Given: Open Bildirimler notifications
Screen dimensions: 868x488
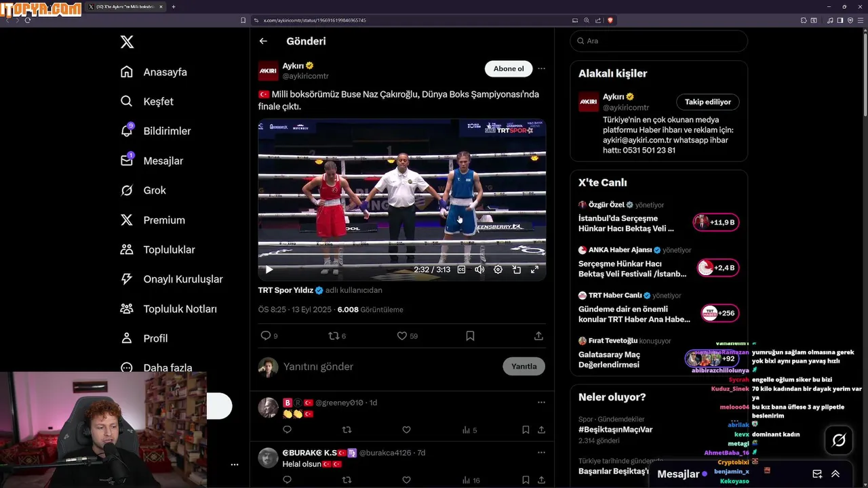Looking at the screenshot, I should tap(155, 131).
